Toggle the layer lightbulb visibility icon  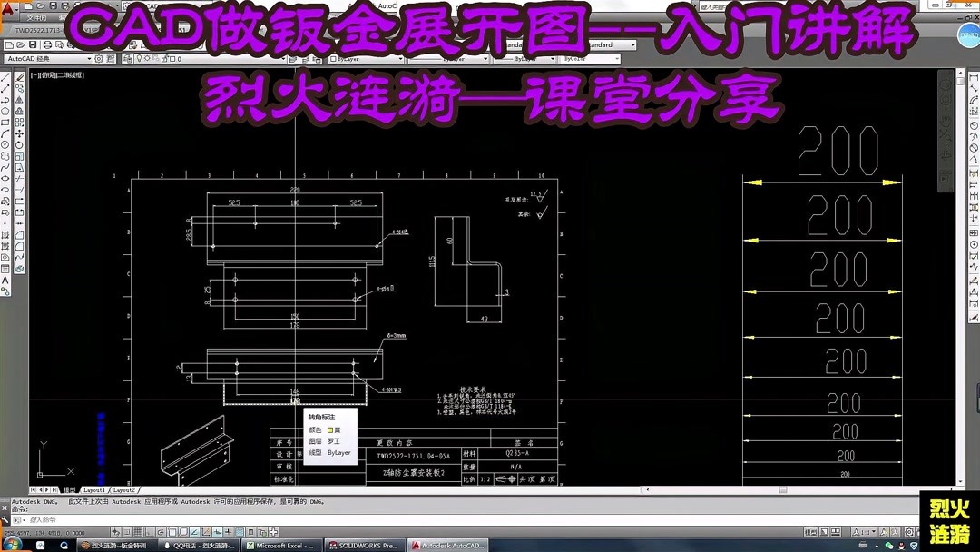click(x=139, y=58)
